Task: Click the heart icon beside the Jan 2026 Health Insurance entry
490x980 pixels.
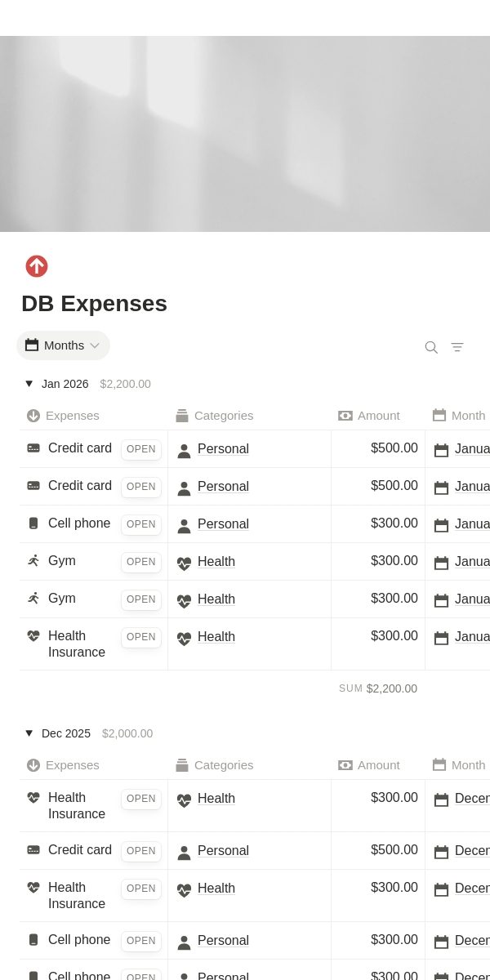Action: pos(33,635)
